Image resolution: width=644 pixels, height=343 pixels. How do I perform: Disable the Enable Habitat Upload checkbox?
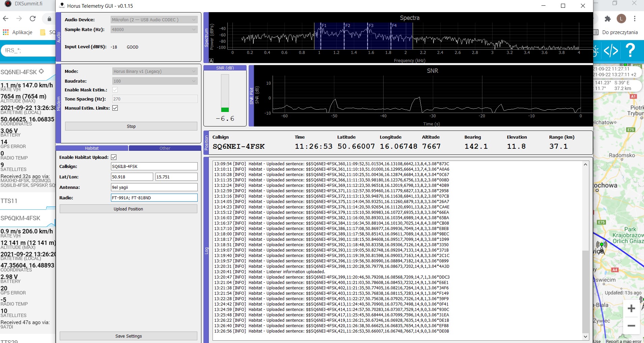[114, 157]
